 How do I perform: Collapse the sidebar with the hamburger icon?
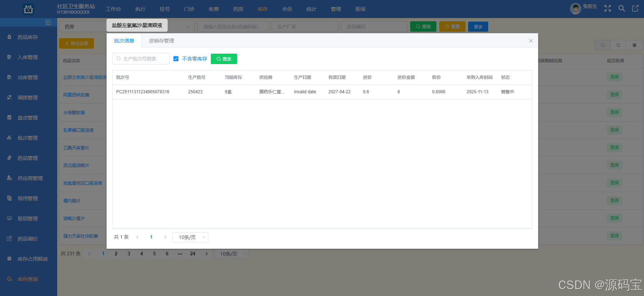48,22
